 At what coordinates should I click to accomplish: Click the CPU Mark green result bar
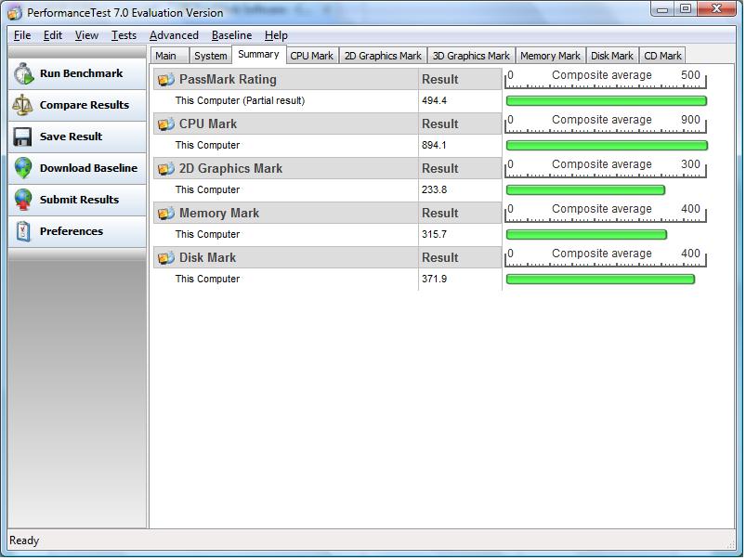[607, 146]
